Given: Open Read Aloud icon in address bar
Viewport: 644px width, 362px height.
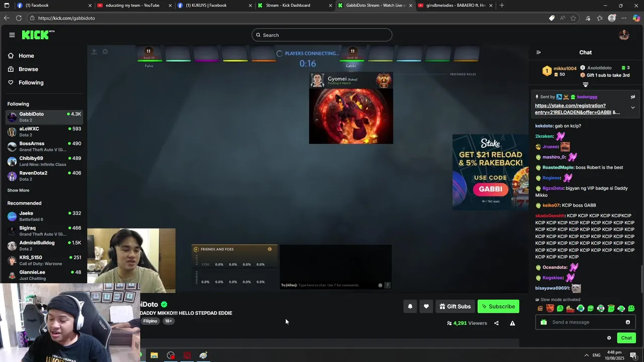Looking at the screenshot, I should click(x=562, y=18).
